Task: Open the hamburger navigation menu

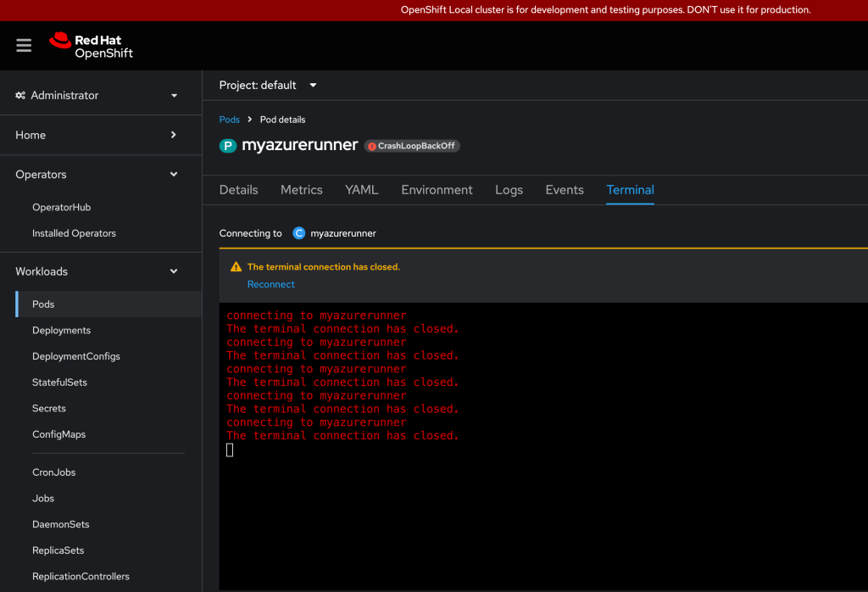Action: (x=24, y=46)
